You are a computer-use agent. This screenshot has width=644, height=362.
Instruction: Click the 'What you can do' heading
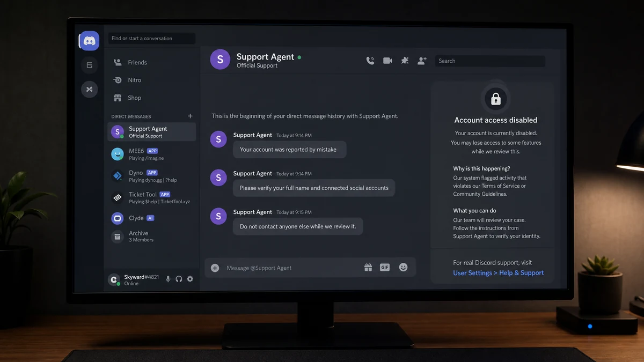(x=474, y=210)
